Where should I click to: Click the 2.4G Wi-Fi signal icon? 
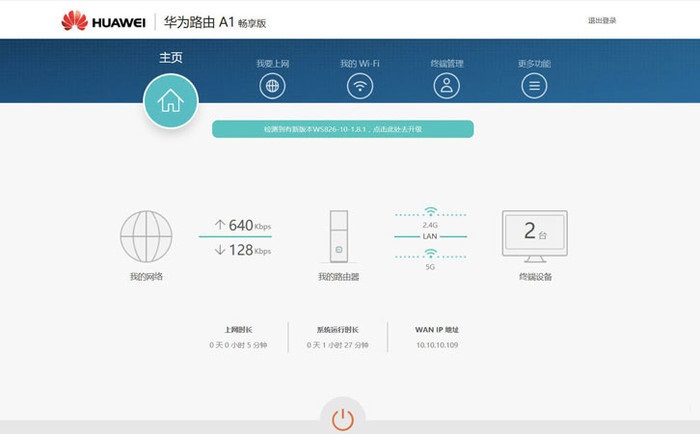430,212
